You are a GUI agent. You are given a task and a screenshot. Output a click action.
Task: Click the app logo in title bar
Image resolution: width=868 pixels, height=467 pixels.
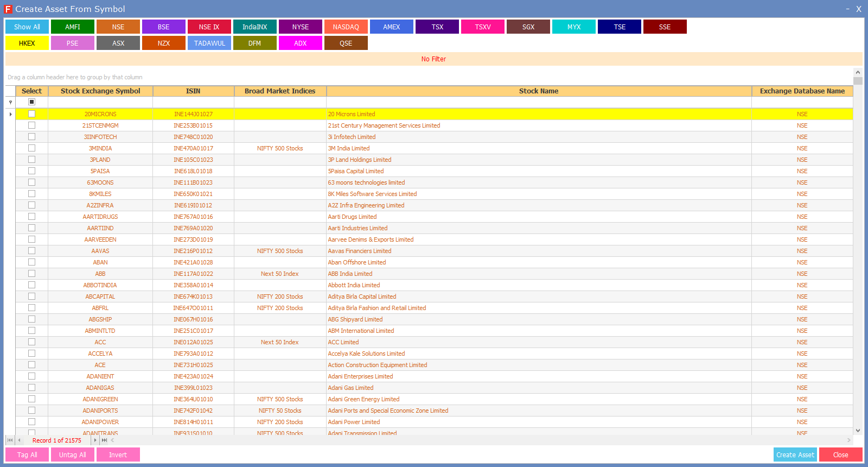pos(8,9)
